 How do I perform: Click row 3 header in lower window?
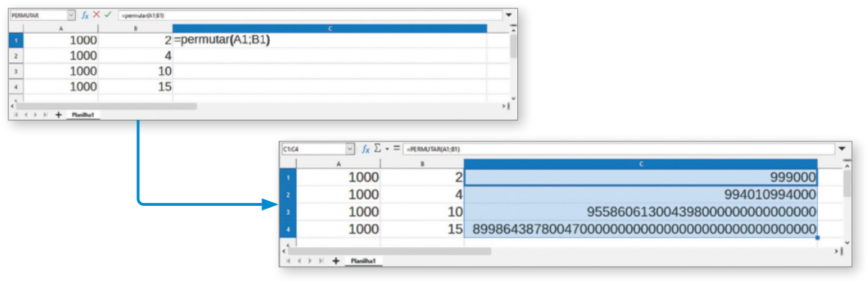(288, 212)
